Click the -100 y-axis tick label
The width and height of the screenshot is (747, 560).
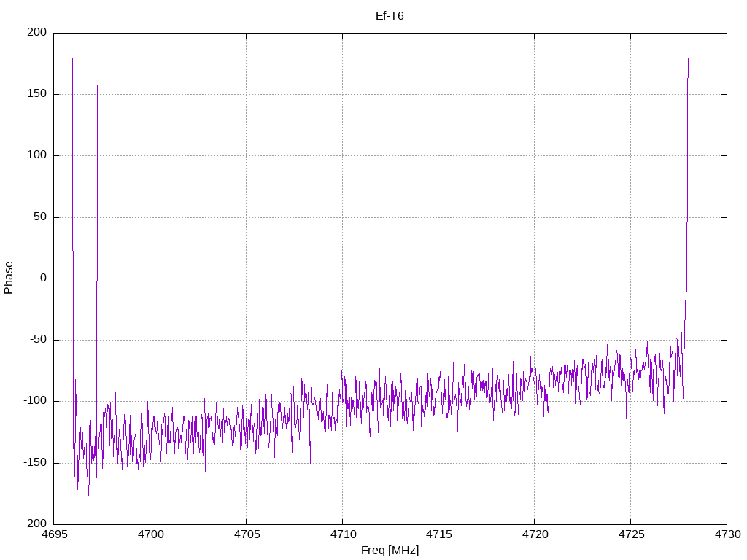[36, 401]
